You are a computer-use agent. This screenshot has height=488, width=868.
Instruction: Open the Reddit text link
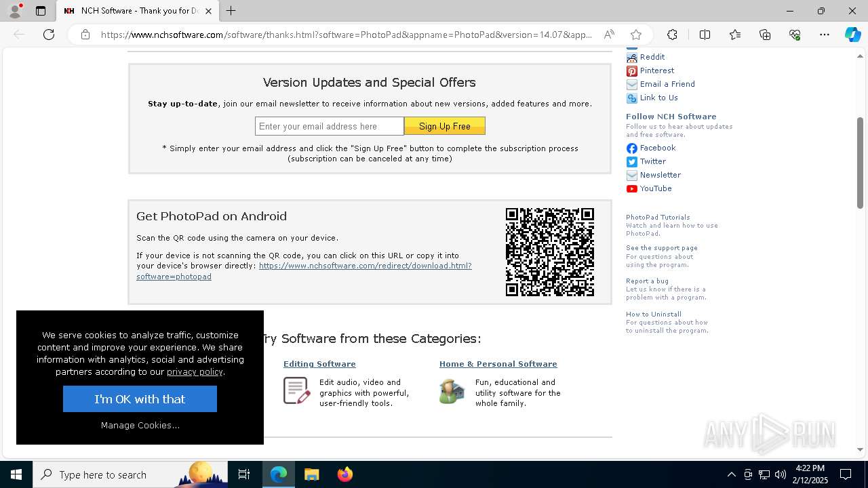(652, 57)
